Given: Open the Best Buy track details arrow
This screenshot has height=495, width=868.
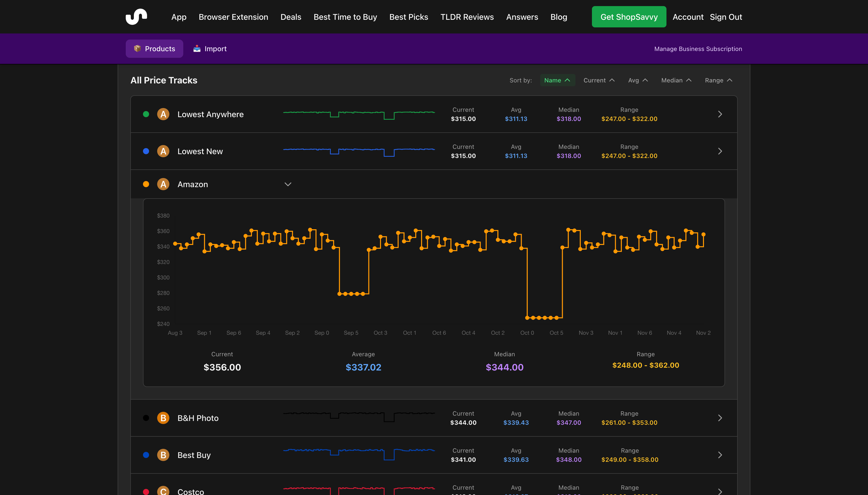Looking at the screenshot, I should tap(720, 454).
